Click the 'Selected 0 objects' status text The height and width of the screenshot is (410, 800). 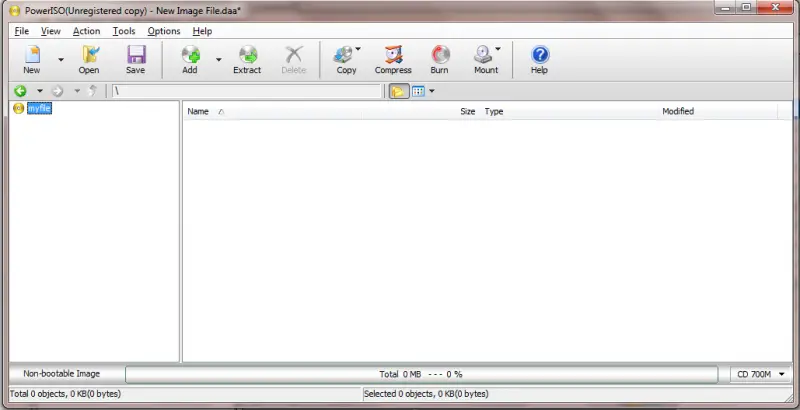coord(426,394)
